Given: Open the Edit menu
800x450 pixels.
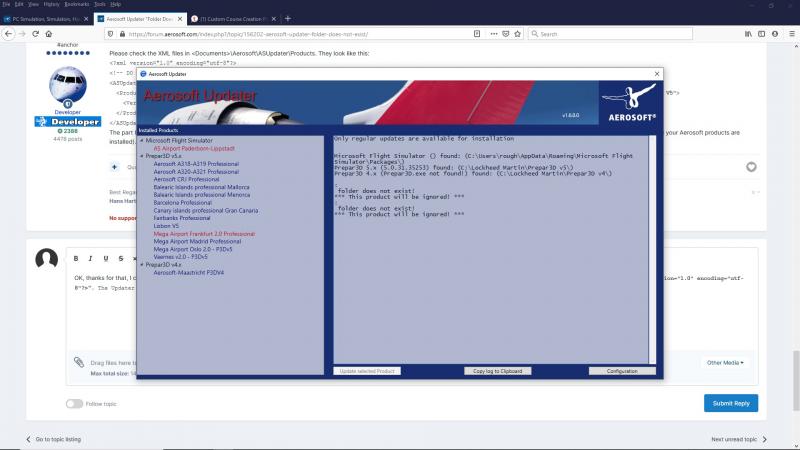Looking at the screenshot, I should 19,4.
